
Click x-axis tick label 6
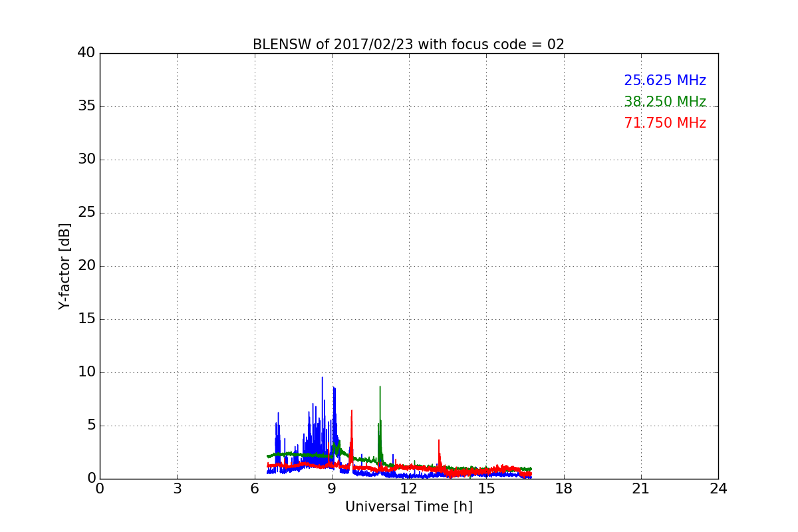(255, 489)
